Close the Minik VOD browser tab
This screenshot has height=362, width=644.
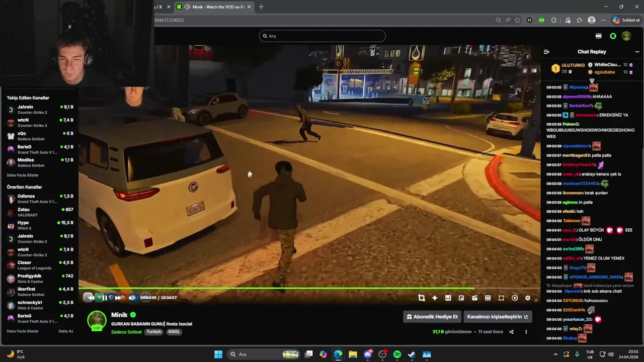249,7
